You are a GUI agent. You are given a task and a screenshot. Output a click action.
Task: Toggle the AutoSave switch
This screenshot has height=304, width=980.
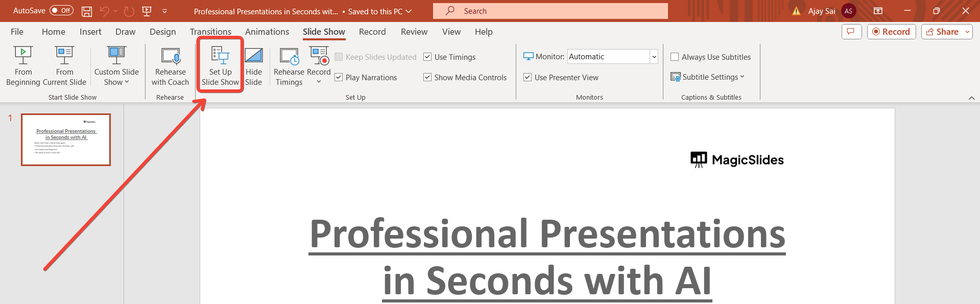pos(61,10)
